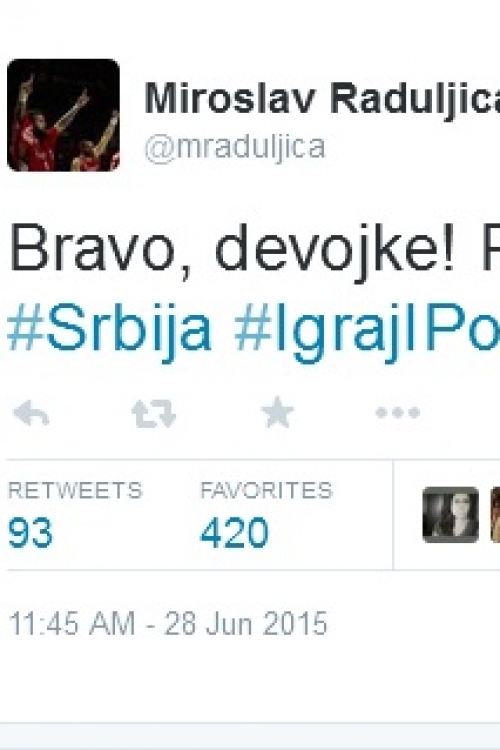View the 420 favorites count
Screen dimensions: 500x750
[234, 533]
